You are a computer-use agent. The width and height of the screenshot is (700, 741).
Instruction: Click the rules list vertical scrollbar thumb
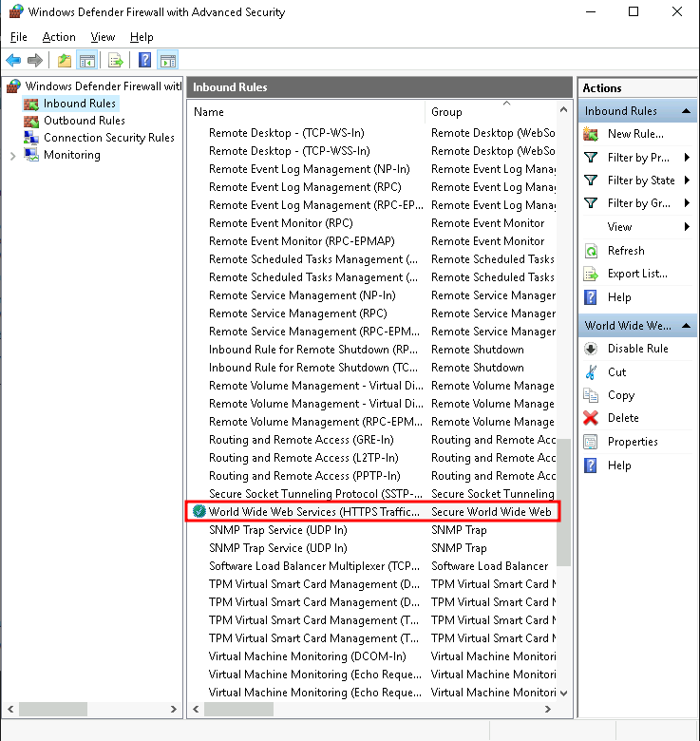pos(563,502)
